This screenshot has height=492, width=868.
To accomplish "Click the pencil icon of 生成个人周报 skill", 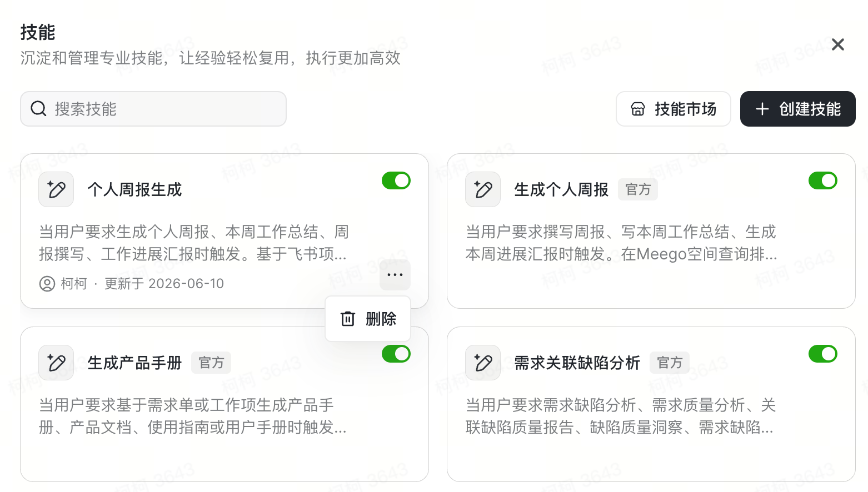I will pos(483,189).
